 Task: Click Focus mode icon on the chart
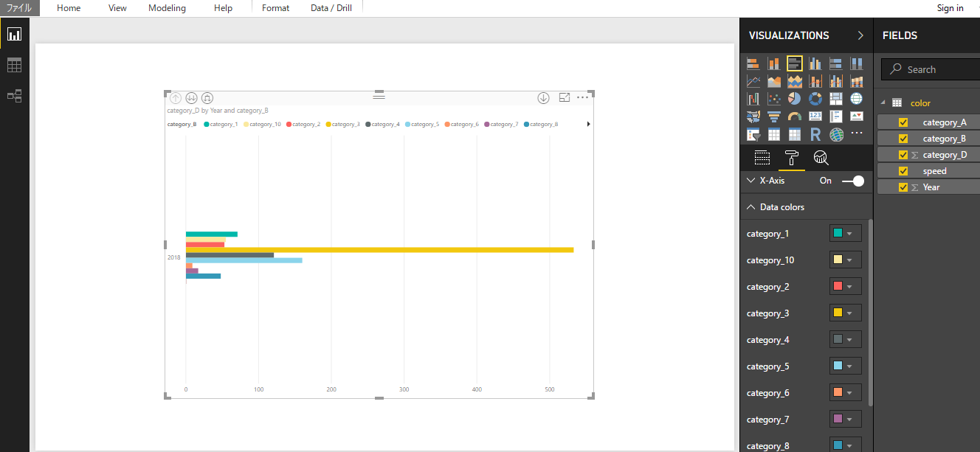(x=565, y=97)
